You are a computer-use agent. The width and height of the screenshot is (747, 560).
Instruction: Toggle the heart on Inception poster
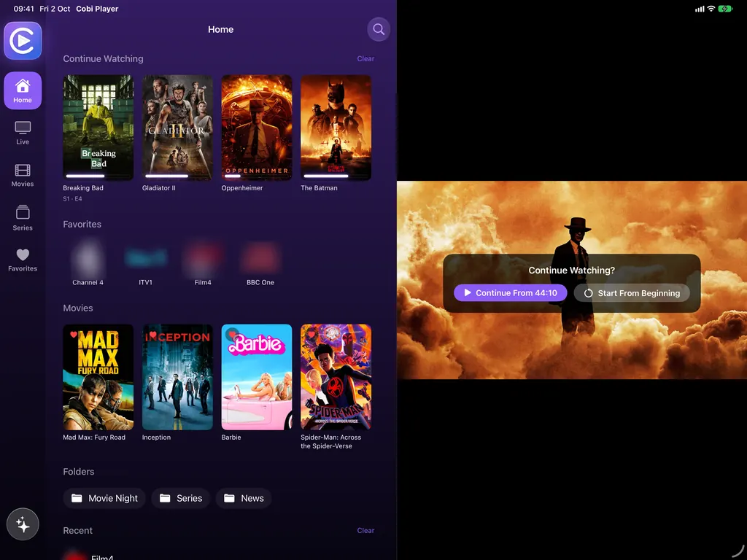[x=152, y=334]
